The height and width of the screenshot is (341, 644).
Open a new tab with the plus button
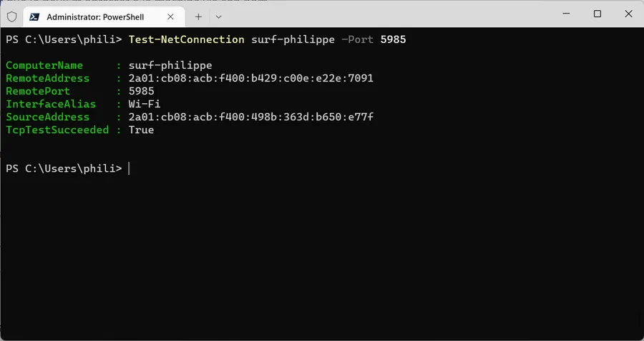[x=198, y=17]
